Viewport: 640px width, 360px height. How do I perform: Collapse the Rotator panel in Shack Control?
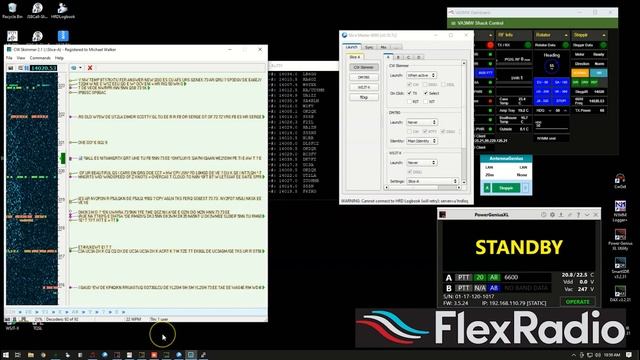566,35
